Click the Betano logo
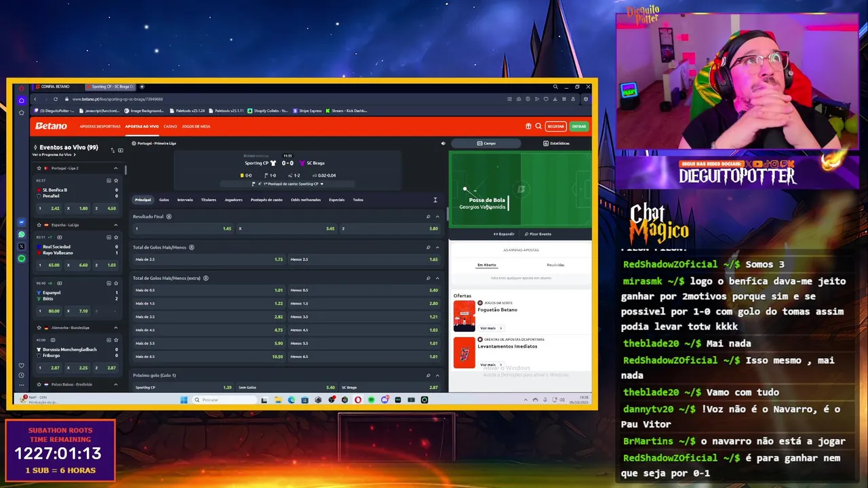868x488 pixels. coord(52,126)
